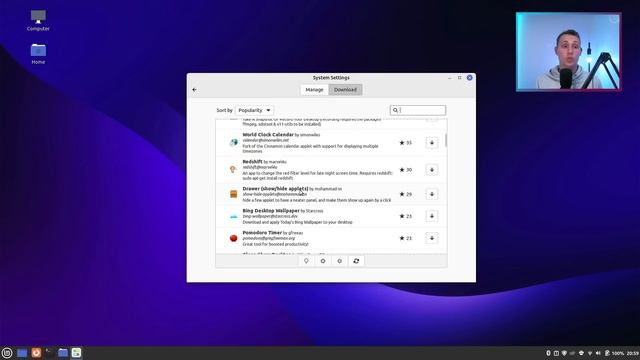Download the Bing Desktop Wallpaper applet
640x360 pixels.
[432, 216]
